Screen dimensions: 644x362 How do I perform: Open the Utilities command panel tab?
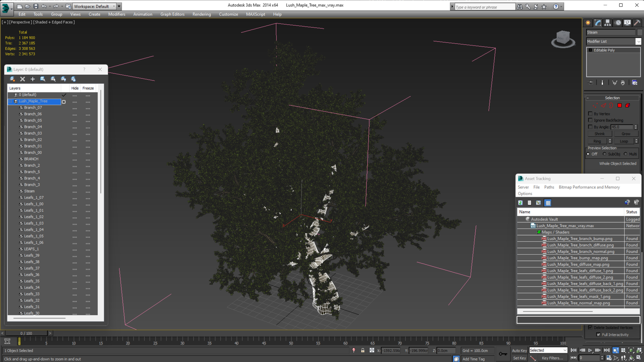(x=637, y=23)
